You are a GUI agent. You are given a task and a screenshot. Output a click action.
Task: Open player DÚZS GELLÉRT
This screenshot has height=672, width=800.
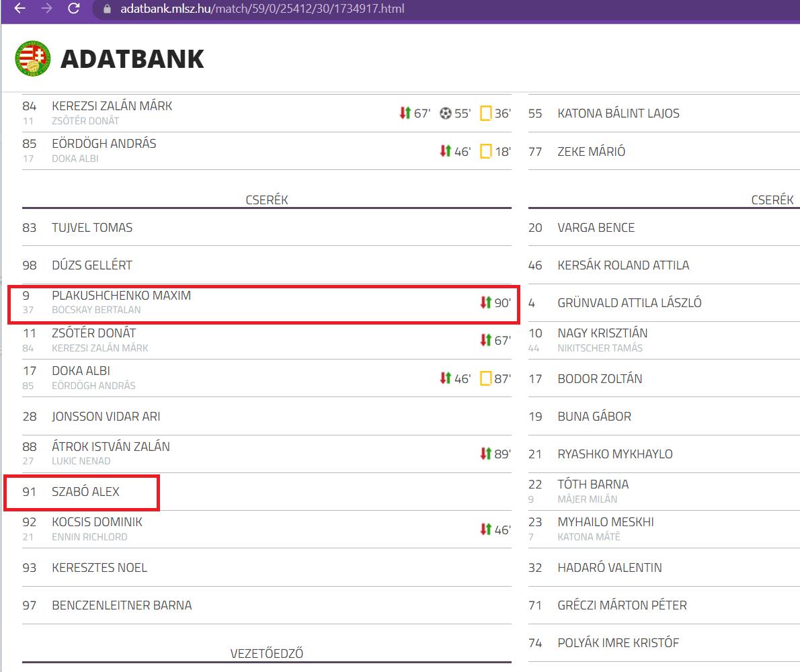tap(92, 265)
